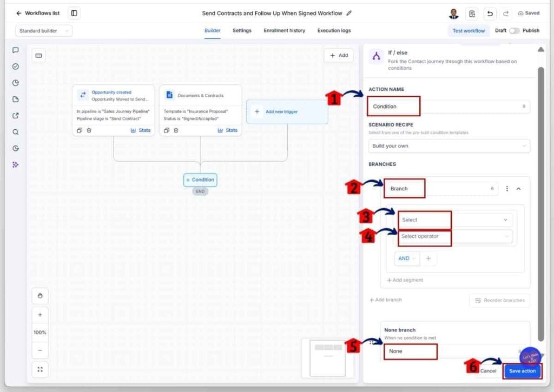
Task: Cancel the action edit
Action: (488, 371)
